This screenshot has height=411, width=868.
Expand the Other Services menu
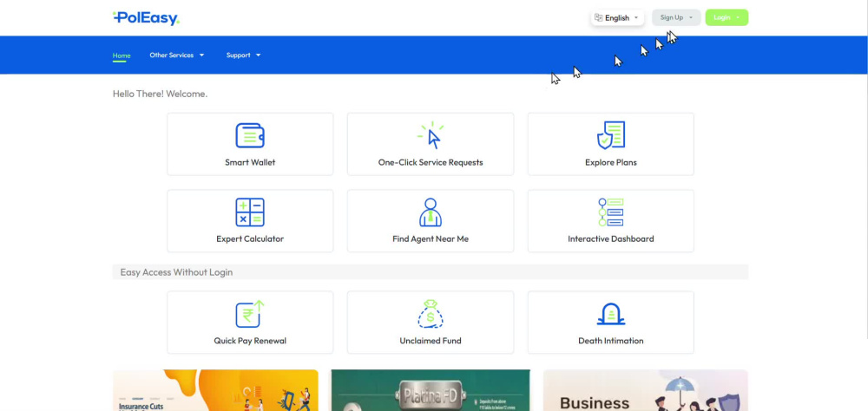point(176,55)
